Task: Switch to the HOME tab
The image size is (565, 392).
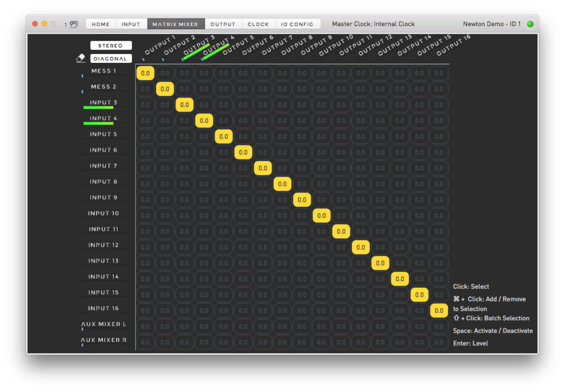Action: (100, 24)
